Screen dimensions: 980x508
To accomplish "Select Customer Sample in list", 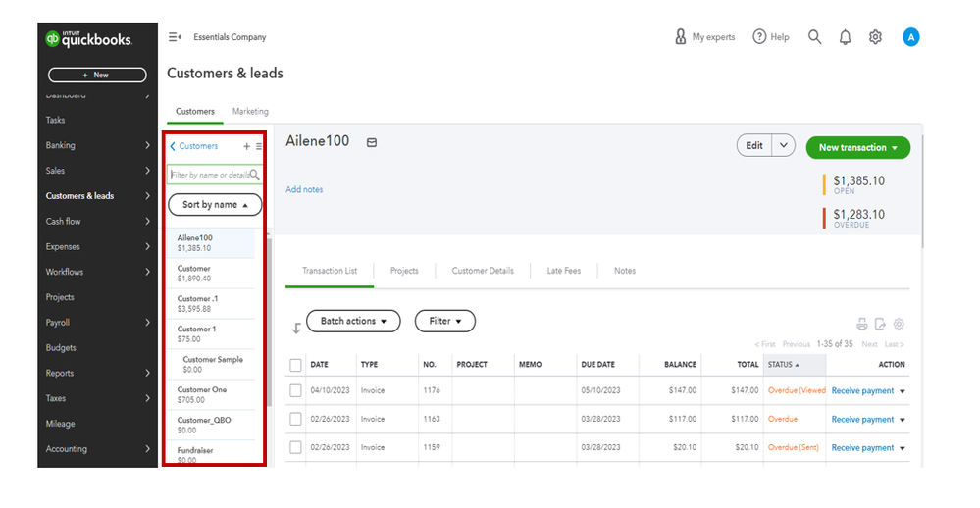I will pos(211,364).
